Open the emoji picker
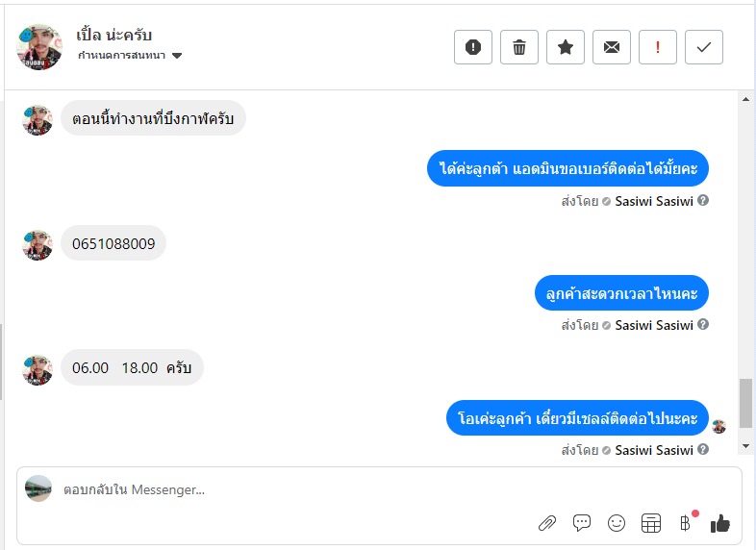Viewport: 756px width, 550px height. point(617,523)
